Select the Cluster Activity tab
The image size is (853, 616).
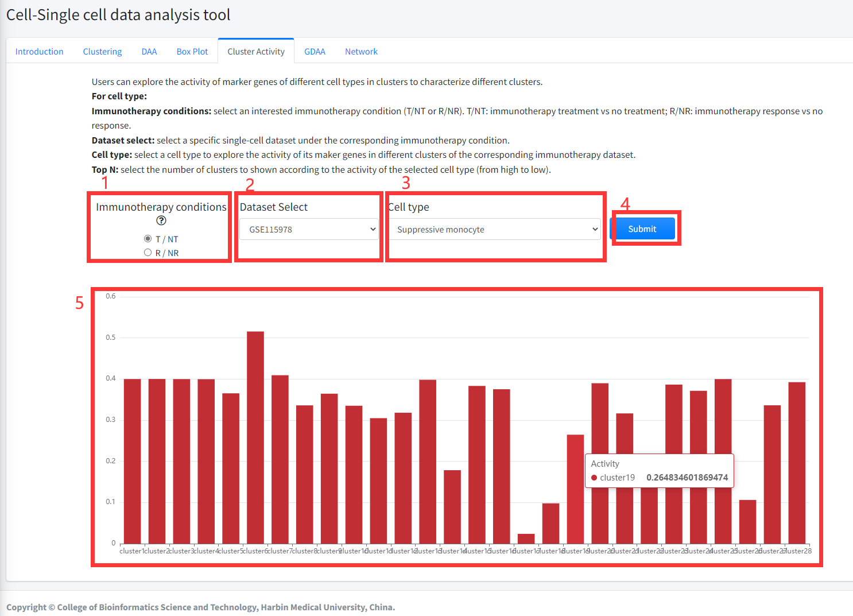(256, 52)
